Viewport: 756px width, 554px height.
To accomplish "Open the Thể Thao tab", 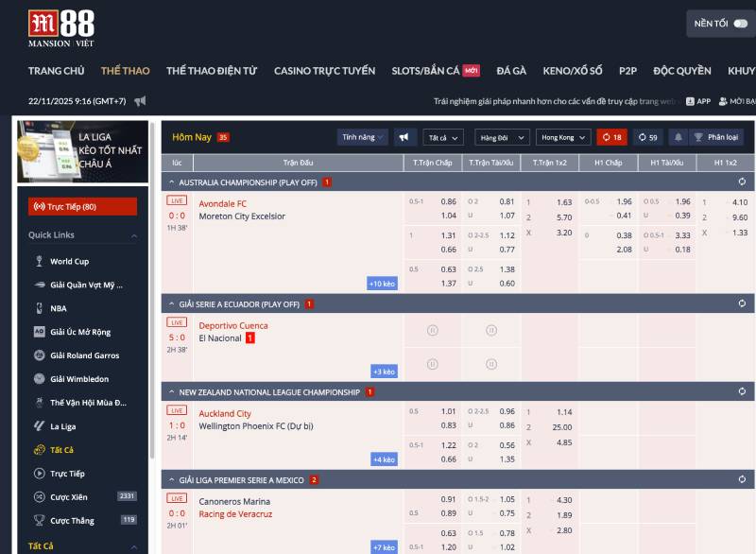I will click(126, 71).
